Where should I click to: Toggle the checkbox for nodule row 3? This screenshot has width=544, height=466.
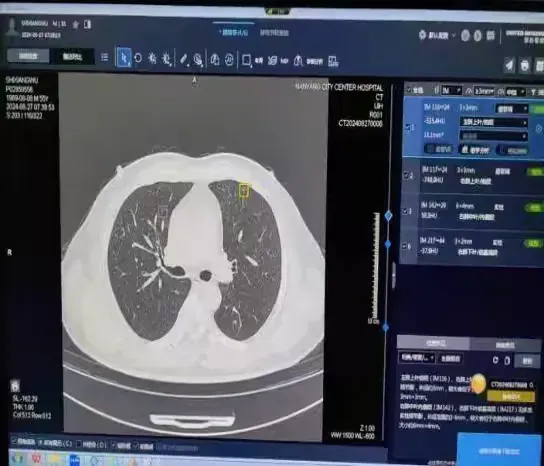click(404, 211)
